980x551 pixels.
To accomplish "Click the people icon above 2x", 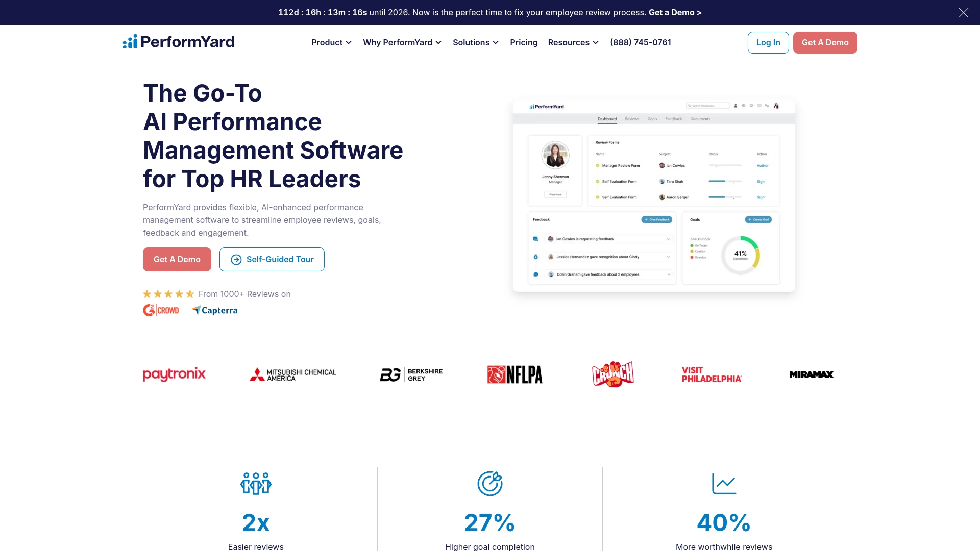I will [256, 483].
